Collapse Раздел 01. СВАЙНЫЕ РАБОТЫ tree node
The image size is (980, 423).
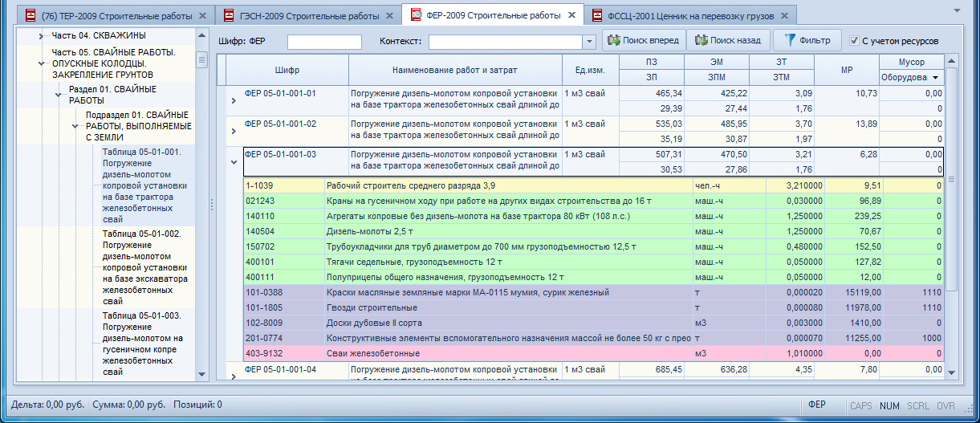[x=59, y=96]
